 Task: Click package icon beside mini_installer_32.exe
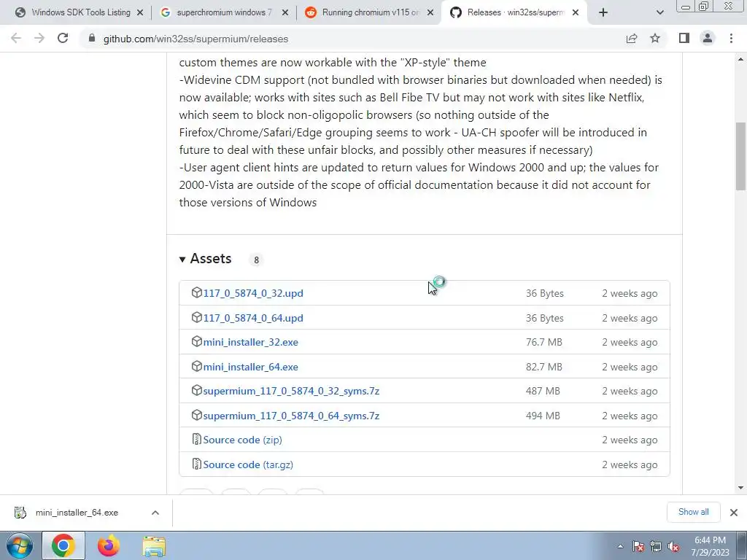[196, 341]
